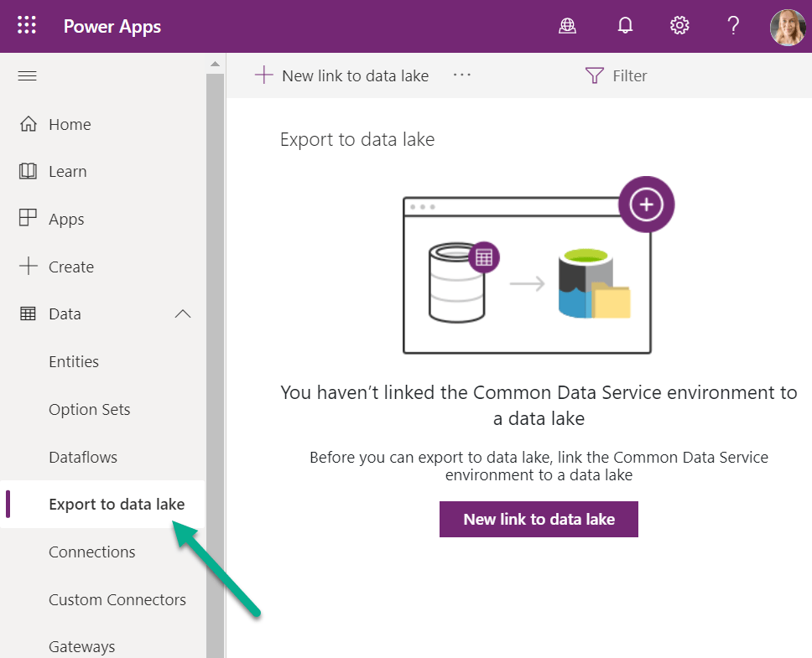Image resolution: width=812 pixels, height=658 pixels.
Task: Open Apps in the left navigation
Action: (x=66, y=220)
